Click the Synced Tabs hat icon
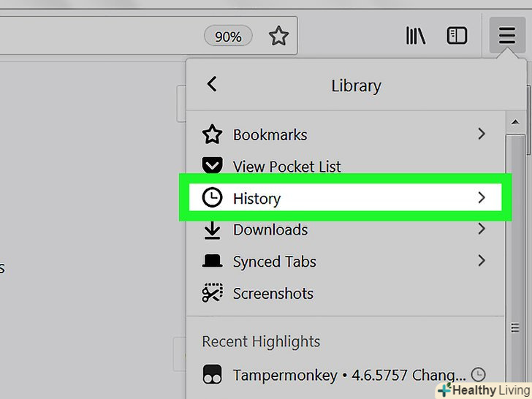This screenshot has width=532, height=399. pos(212,262)
